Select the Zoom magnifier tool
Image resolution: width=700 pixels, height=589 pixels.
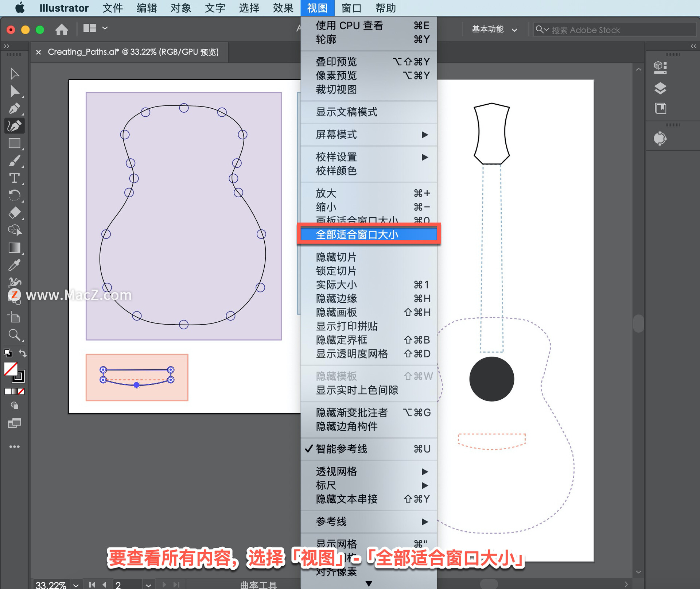[14, 335]
